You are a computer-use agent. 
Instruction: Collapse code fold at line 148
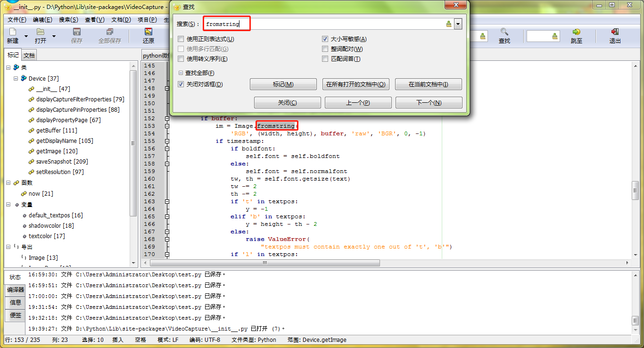[167, 88]
